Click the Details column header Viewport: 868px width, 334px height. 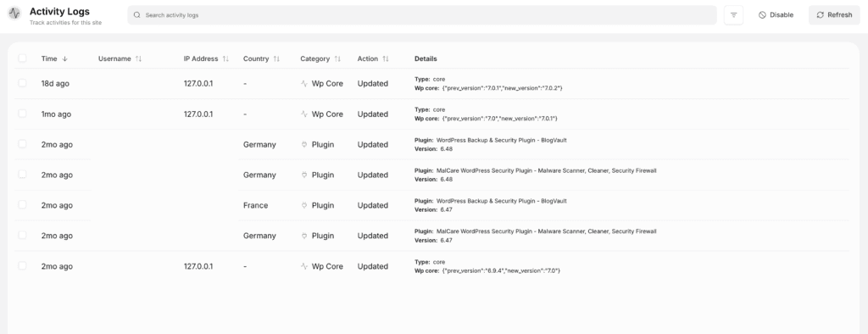[x=426, y=58]
